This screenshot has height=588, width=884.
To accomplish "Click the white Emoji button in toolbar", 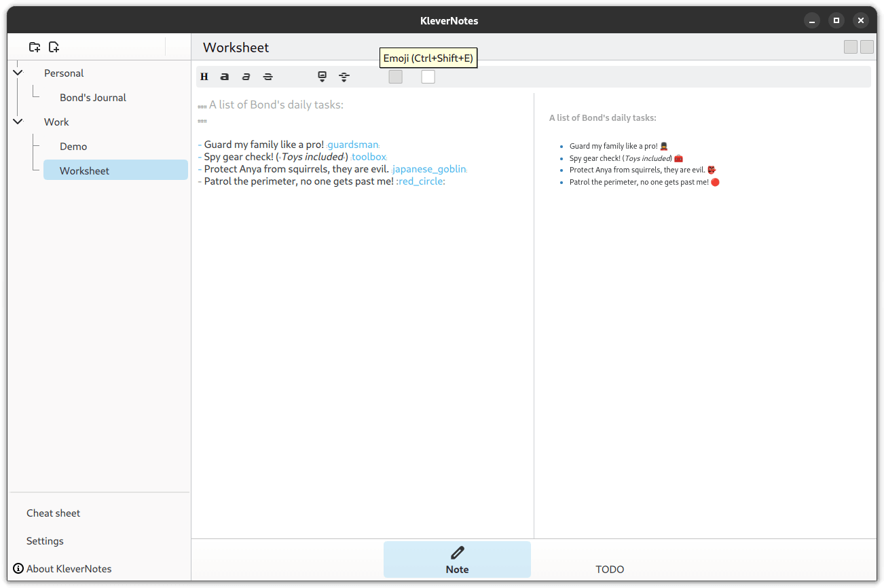I will pyautogui.click(x=428, y=77).
